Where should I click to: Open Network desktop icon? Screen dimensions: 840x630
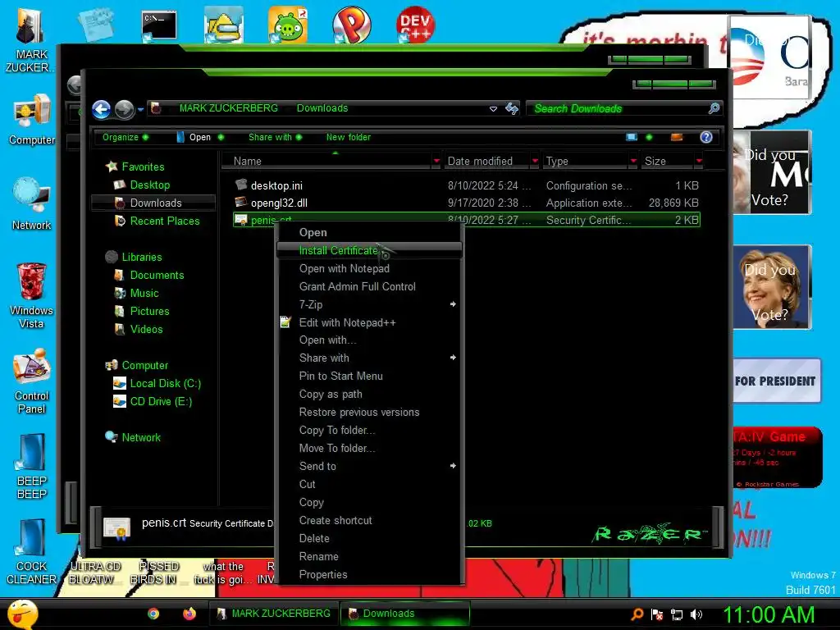32,203
